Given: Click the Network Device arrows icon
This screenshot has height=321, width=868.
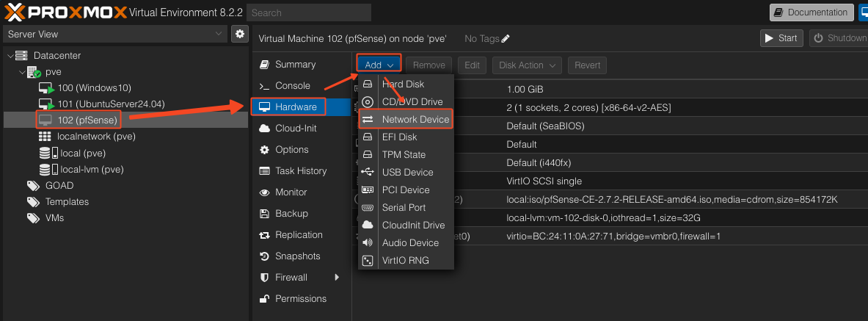Looking at the screenshot, I should [x=368, y=119].
